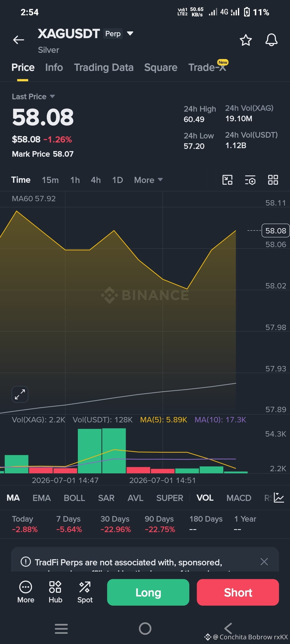Toggle the VOL sub-indicator

pyautogui.click(x=205, y=498)
